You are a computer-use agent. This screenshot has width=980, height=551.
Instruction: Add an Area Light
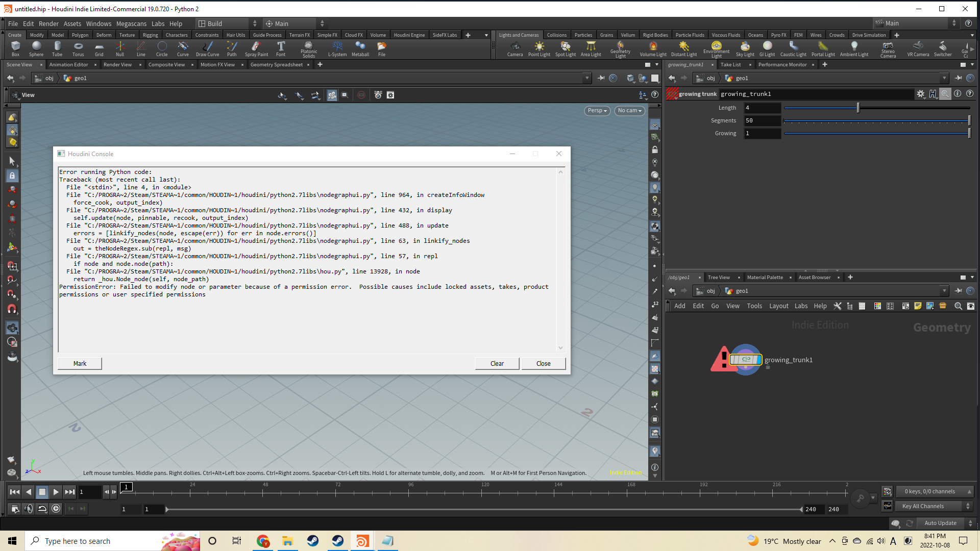[591, 48]
